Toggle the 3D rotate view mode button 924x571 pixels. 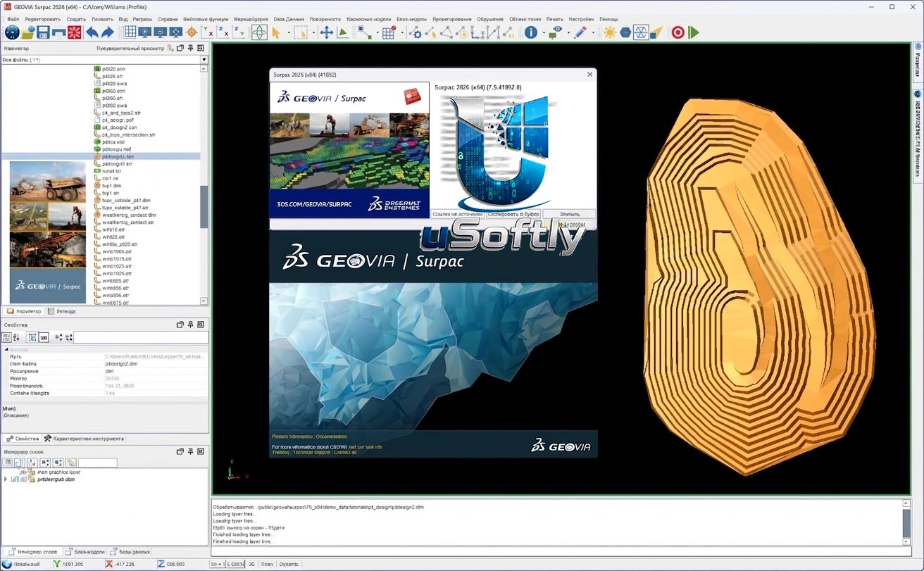click(259, 32)
